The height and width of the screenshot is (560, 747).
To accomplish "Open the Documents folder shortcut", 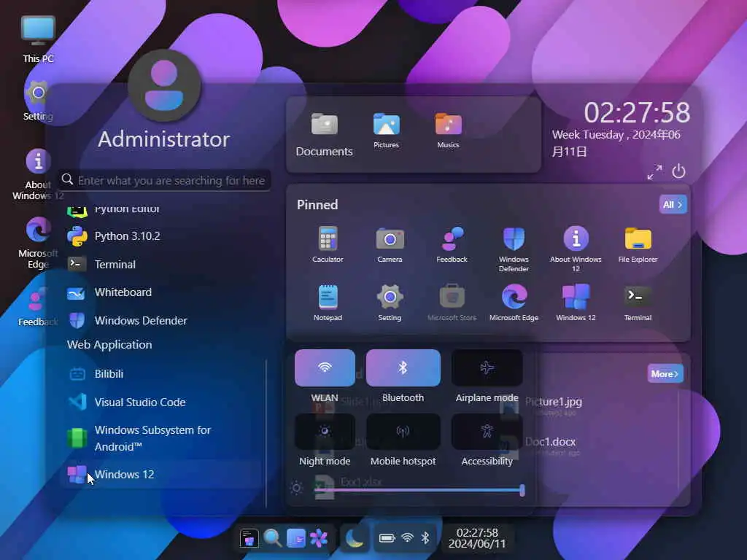I will point(325,135).
